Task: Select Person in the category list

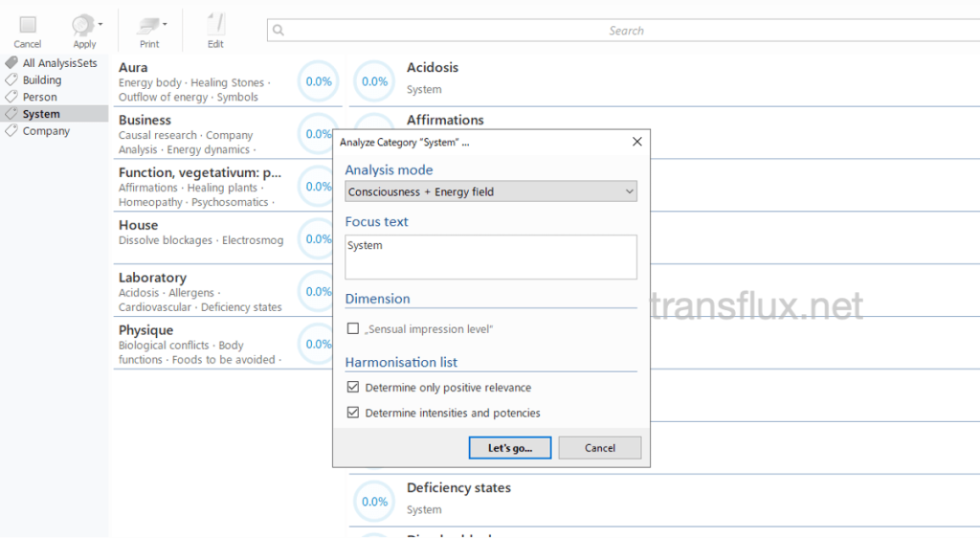Action: point(40,97)
